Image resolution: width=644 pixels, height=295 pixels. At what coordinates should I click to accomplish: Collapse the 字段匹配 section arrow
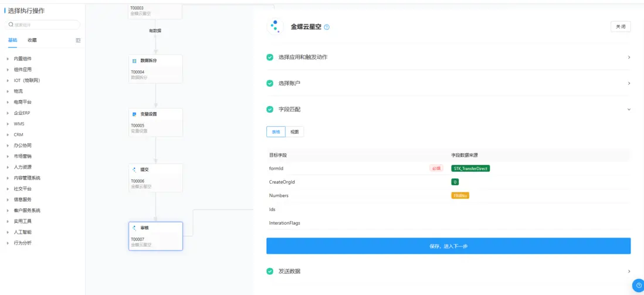click(629, 109)
